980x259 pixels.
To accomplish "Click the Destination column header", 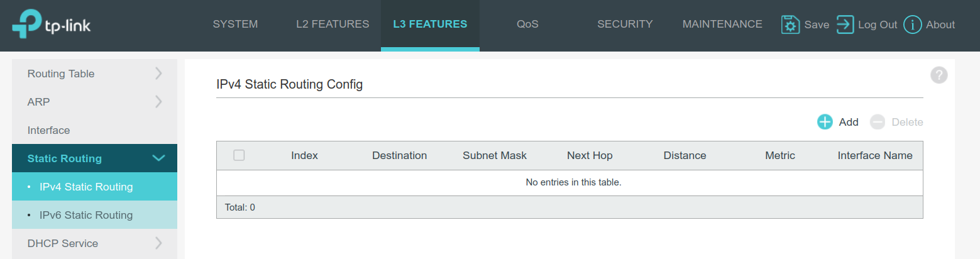I will point(399,155).
